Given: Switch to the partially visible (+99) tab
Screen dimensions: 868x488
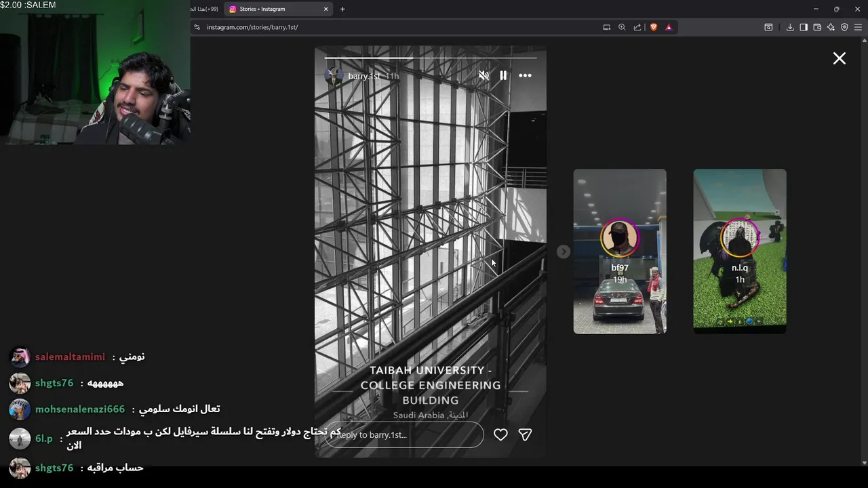Looking at the screenshot, I should tap(205, 9).
